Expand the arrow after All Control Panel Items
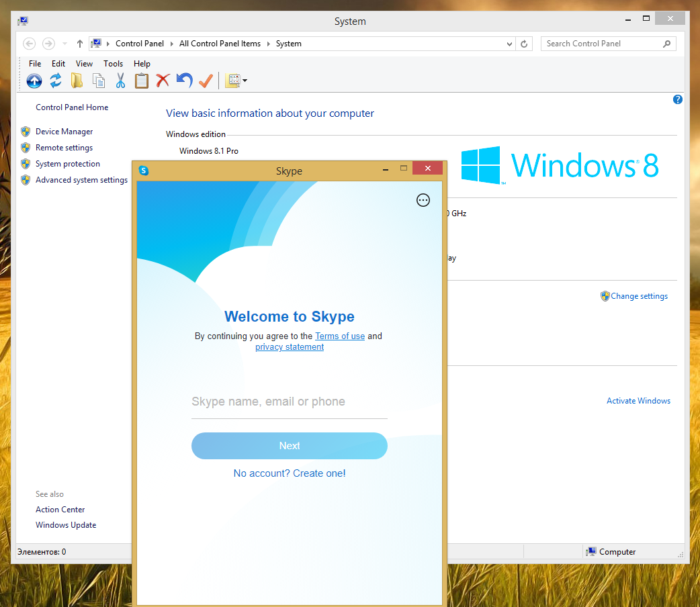The height and width of the screenshot is (607, 700). point(268,44)
